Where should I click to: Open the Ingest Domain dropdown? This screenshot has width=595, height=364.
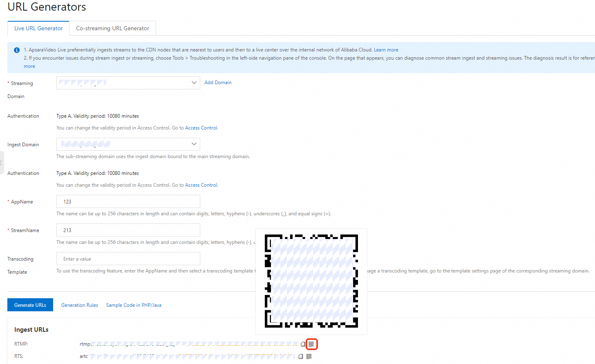point(128,144)
